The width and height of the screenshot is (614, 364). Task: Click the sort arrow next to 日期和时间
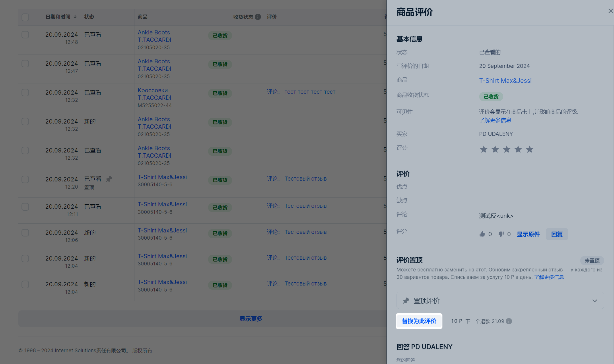click(75, 17)
